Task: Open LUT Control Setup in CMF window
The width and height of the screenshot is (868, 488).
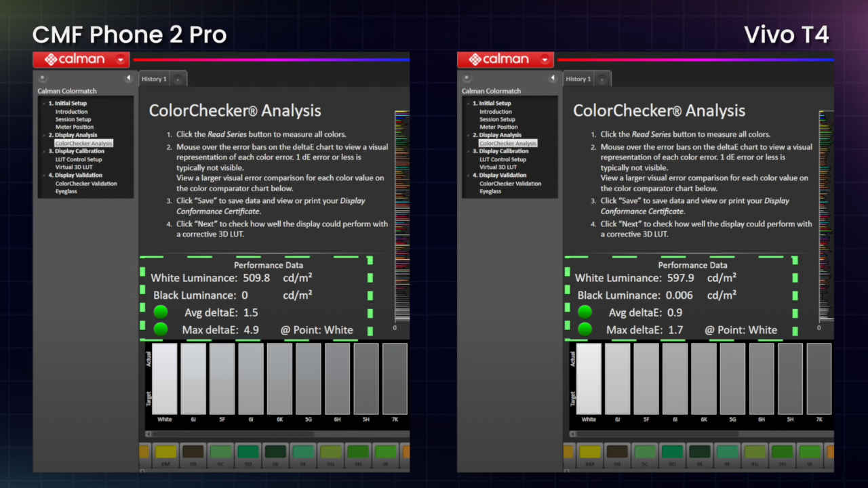Action: pyautogui.click(x=79, y=159)
